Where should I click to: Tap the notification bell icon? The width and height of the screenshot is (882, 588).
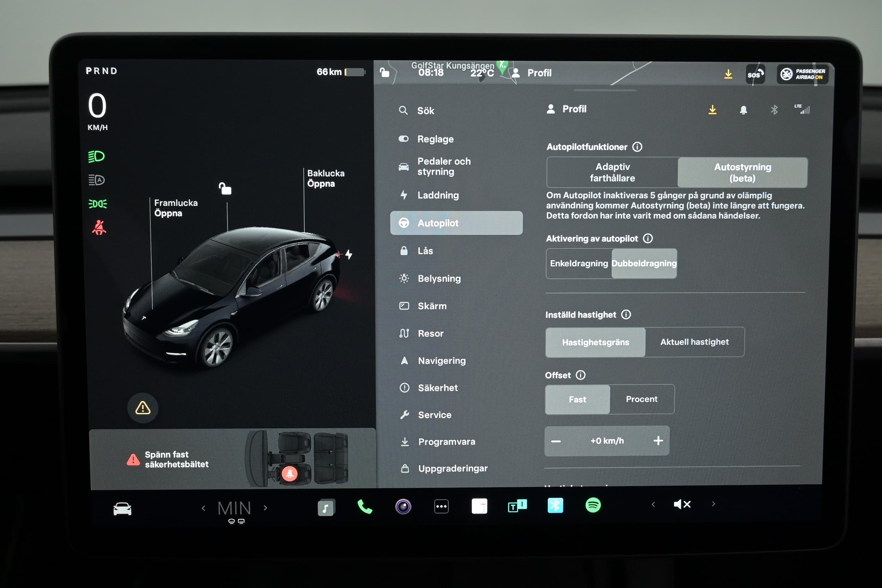tap(743, 110)
